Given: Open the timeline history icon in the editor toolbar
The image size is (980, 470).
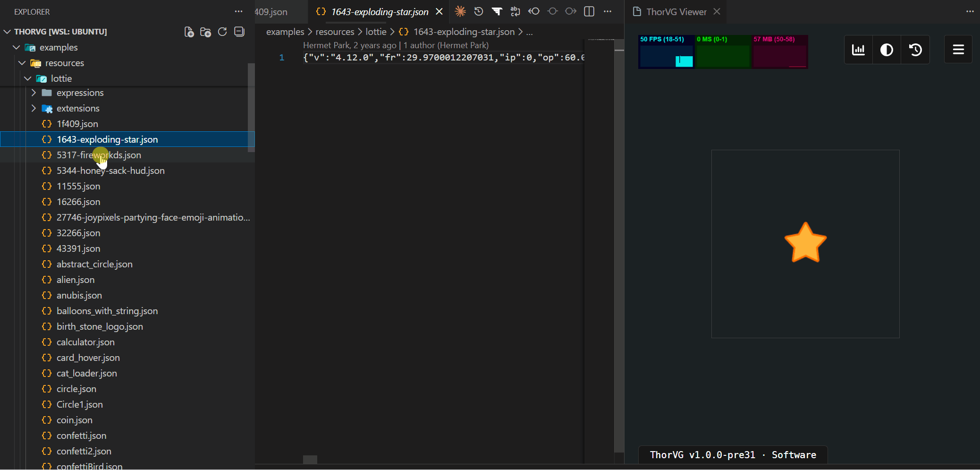Looking at the screenshot, I should (479, 11).
